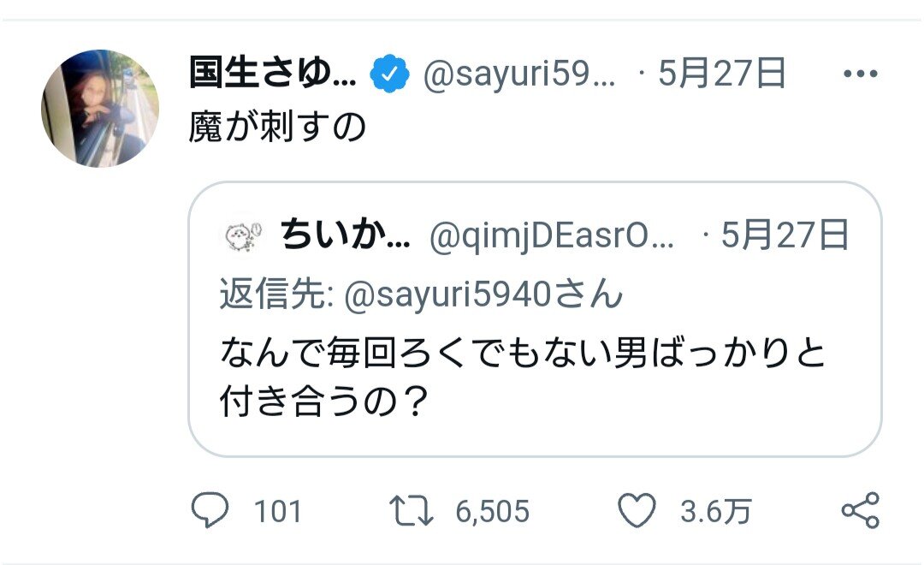Screen dimensions: 924x565
Task: Click the 101 reply count
Action: [278, 513]
